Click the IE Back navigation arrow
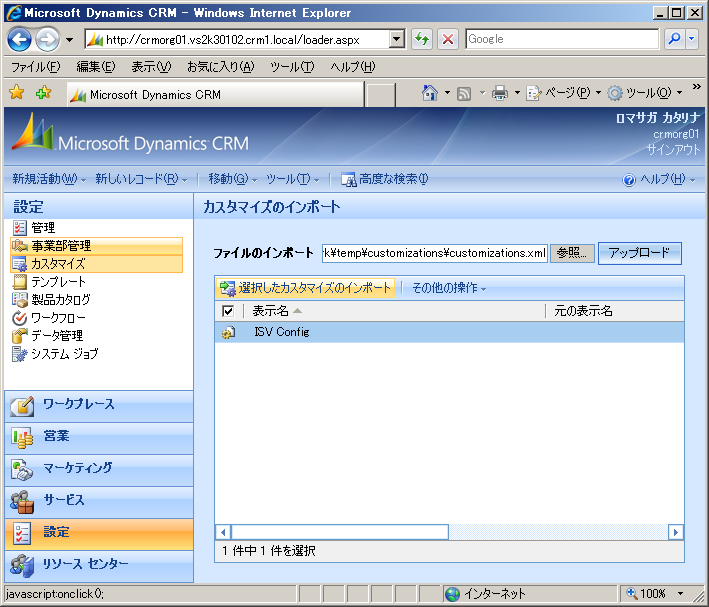This screenshot has height=607, width=709. click(19, 40)
